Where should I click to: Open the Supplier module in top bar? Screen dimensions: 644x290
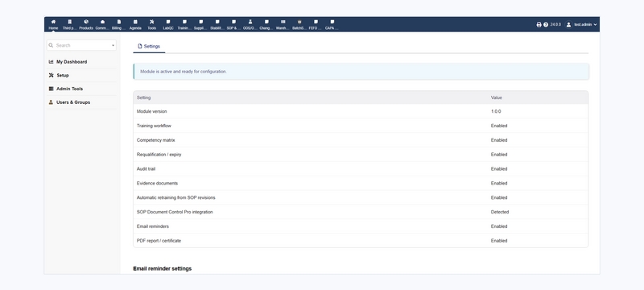pyautogui.click(x=200, y=24)
